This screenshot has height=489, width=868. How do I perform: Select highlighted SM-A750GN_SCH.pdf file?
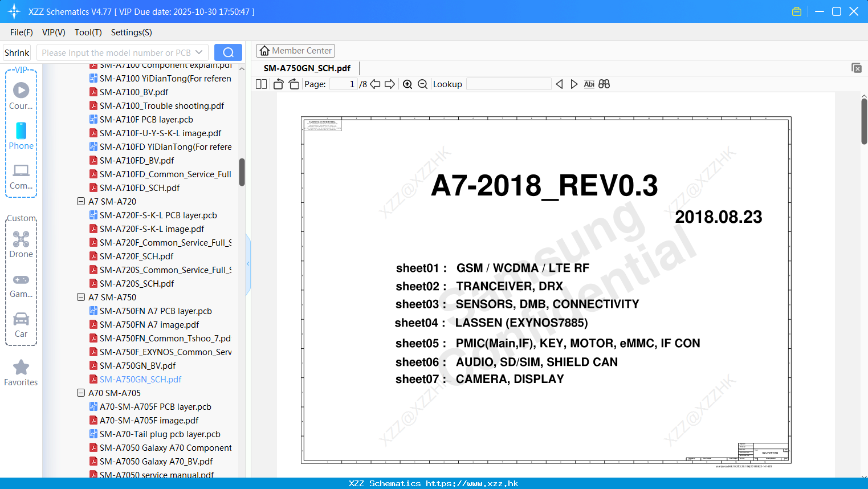pyautogui.click(x=140, y=379)
